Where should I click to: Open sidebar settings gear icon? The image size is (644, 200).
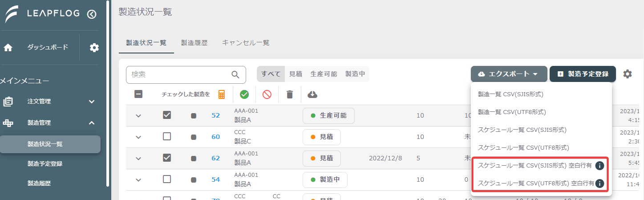(x=94, y=48)
